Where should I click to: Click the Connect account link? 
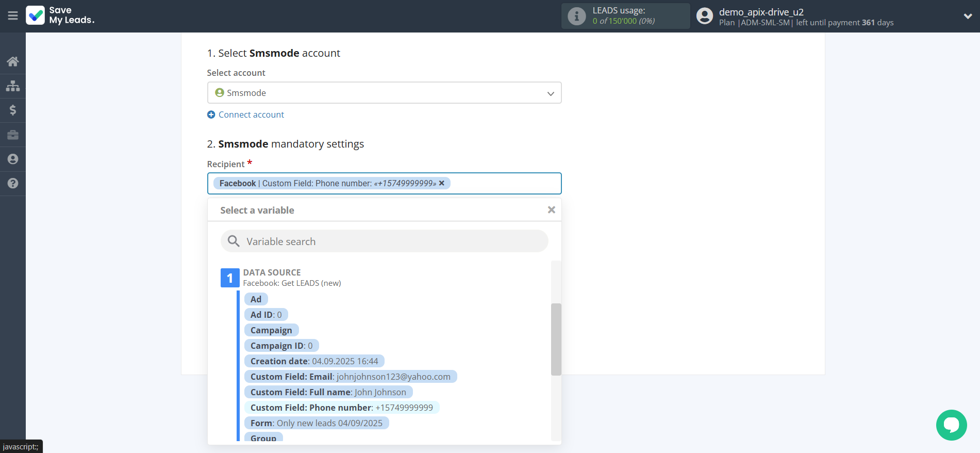point(251,115)
